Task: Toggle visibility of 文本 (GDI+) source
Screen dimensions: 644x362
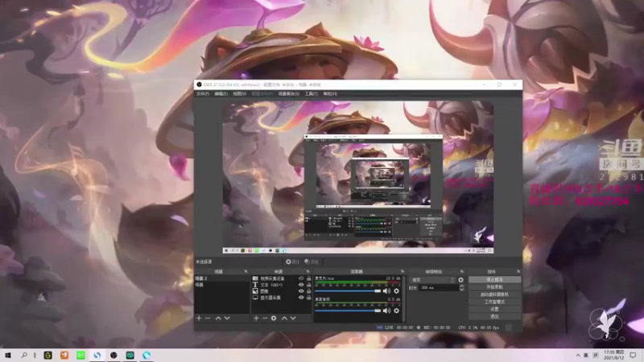Action: [x=301, y=285]
